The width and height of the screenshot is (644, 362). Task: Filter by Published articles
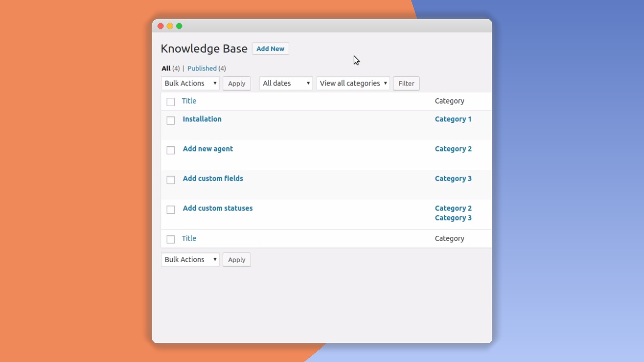click(x=202, y=68)
